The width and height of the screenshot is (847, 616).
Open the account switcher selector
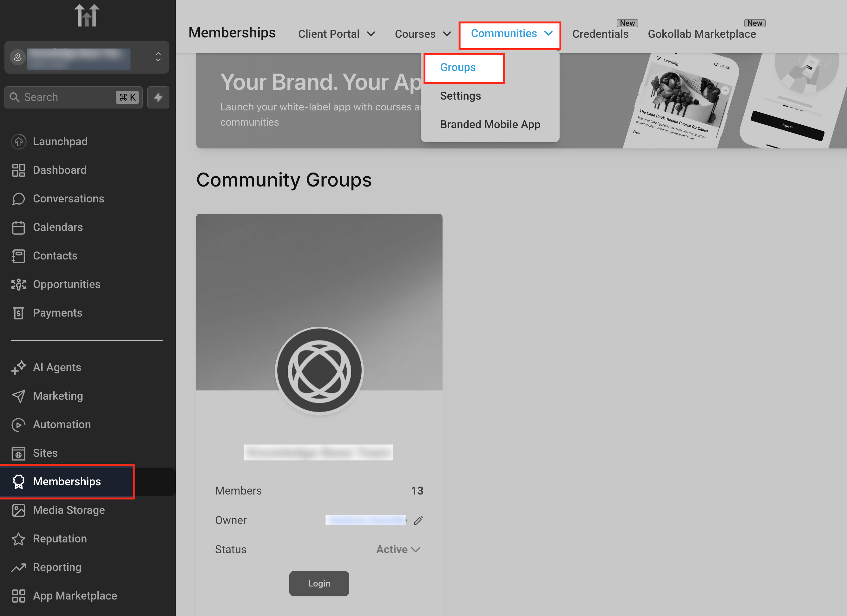point(87,57)
